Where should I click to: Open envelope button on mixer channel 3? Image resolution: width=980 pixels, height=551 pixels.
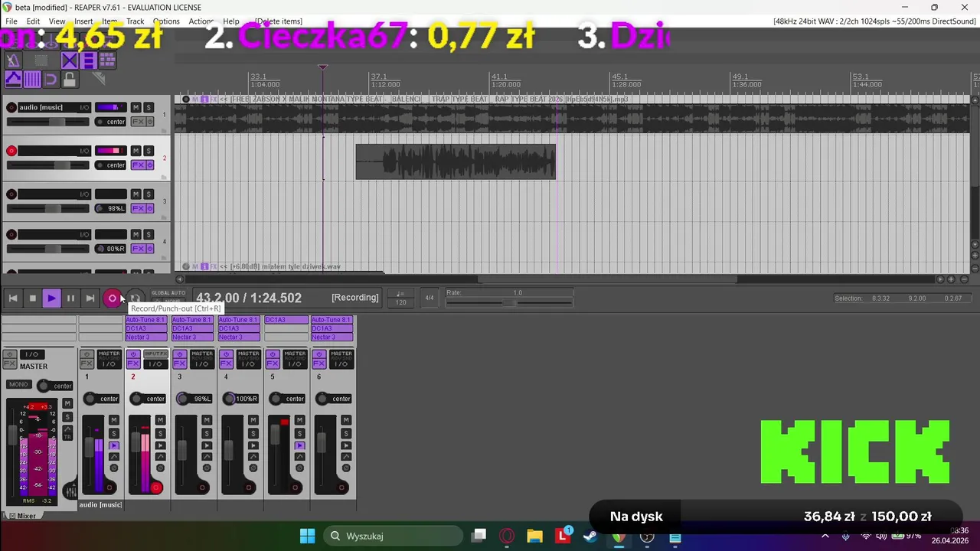[x=207, y=457]
